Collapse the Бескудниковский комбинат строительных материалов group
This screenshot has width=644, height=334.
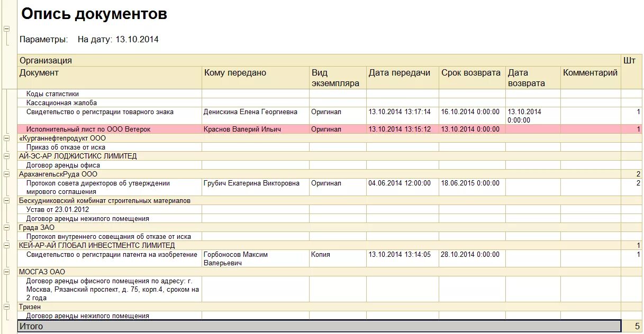[x=7, y=200]
